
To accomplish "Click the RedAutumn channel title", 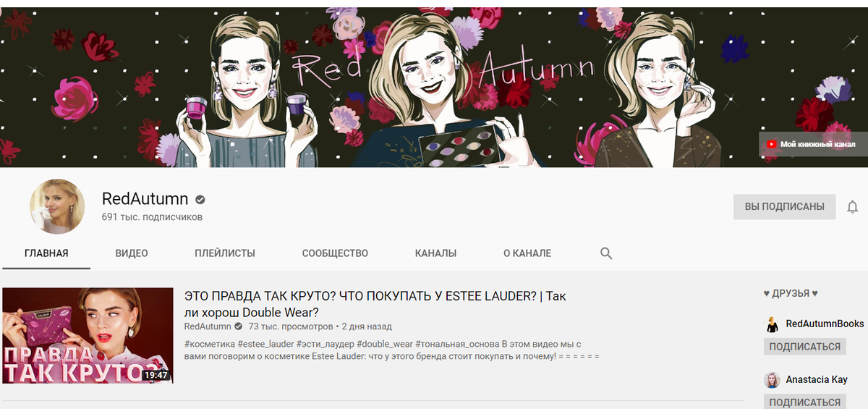I will tap(145, 198).
